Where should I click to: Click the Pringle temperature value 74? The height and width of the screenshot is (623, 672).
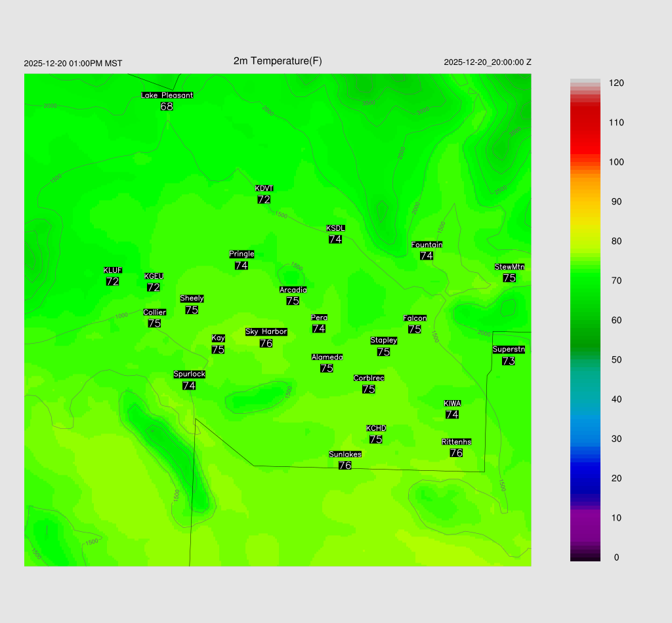pyautogui.click(x=241, y=266)
